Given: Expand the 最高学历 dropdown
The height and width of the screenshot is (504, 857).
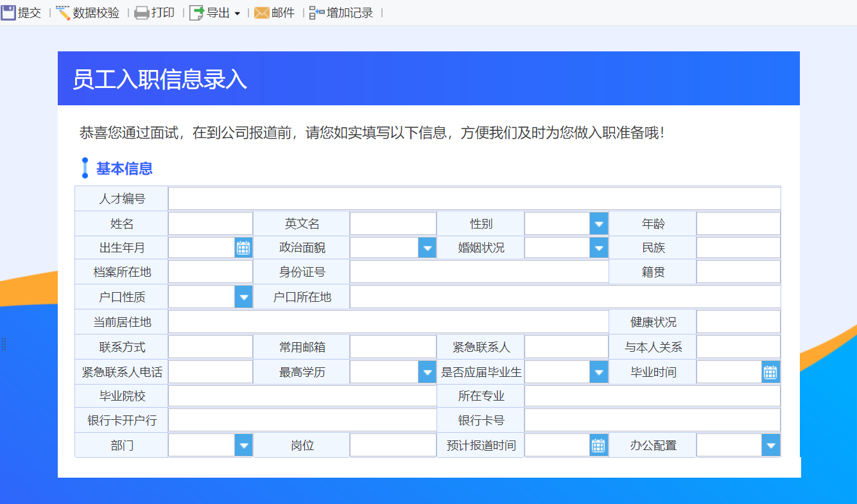Looking at the screenshot, I should tap(427, 372).
